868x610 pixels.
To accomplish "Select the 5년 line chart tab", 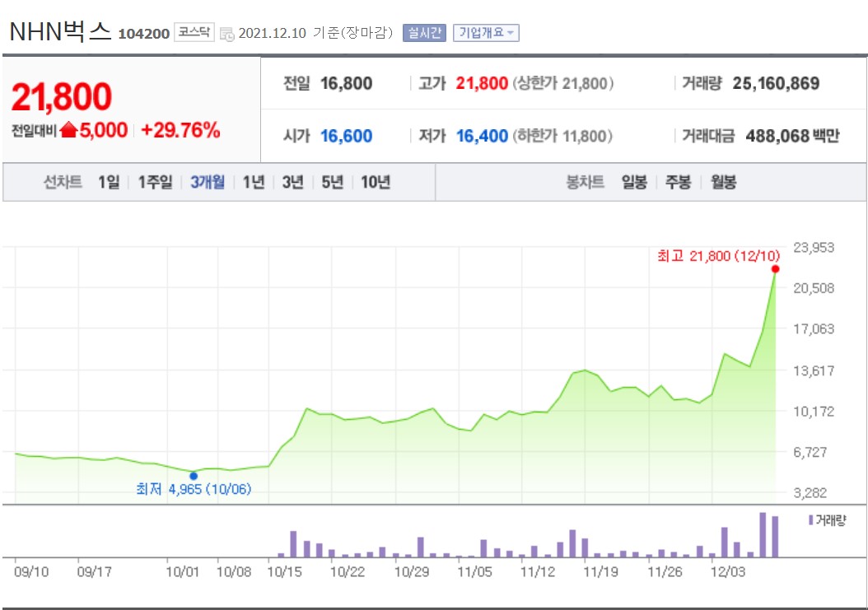I will click(333, 182).
